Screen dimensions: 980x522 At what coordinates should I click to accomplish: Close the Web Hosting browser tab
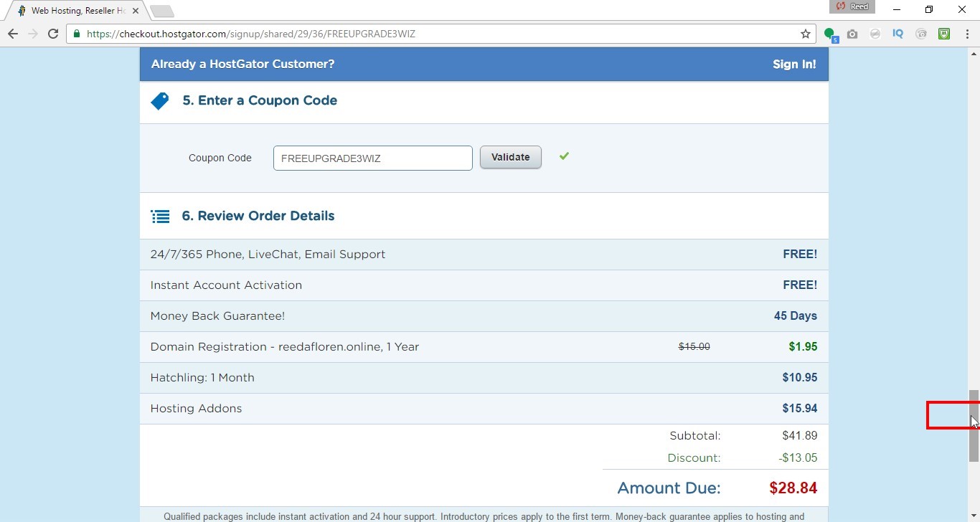coord(136,11)
